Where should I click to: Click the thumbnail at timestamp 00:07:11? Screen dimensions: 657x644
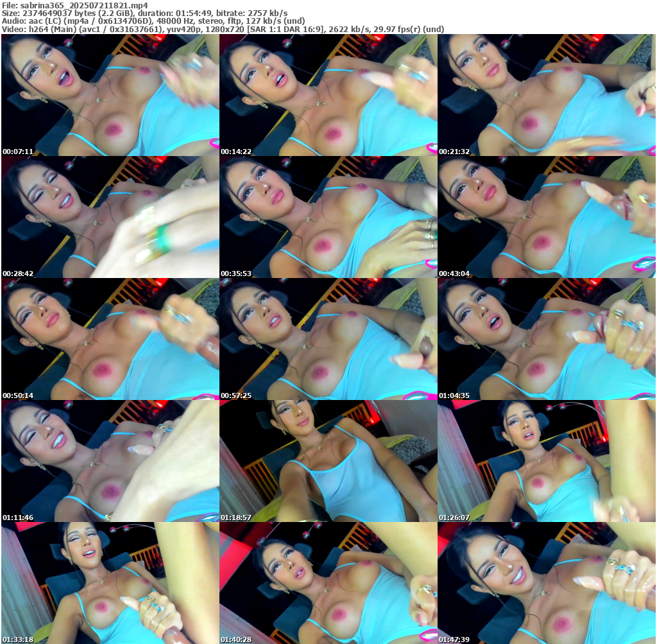110,95
